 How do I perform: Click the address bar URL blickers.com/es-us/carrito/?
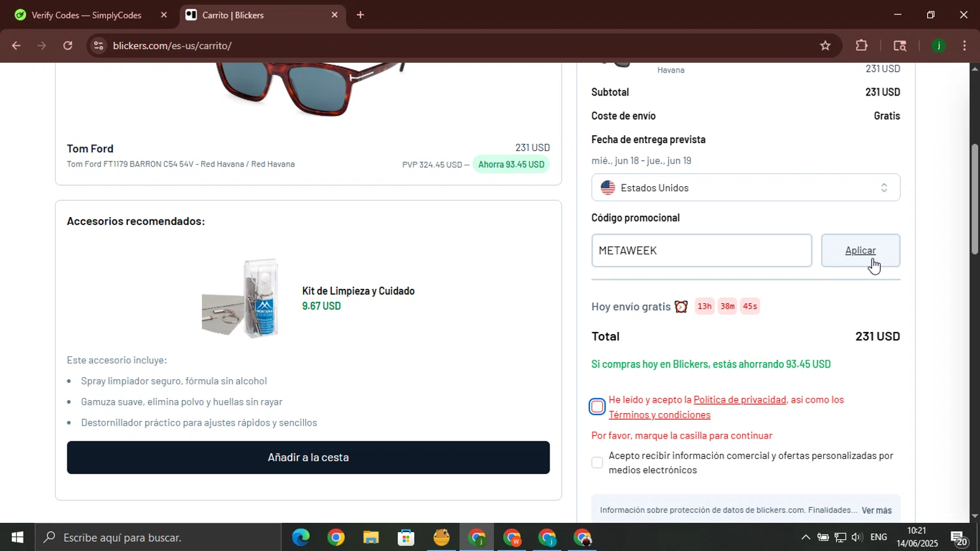pyautogui.click(x=172, y=46)
